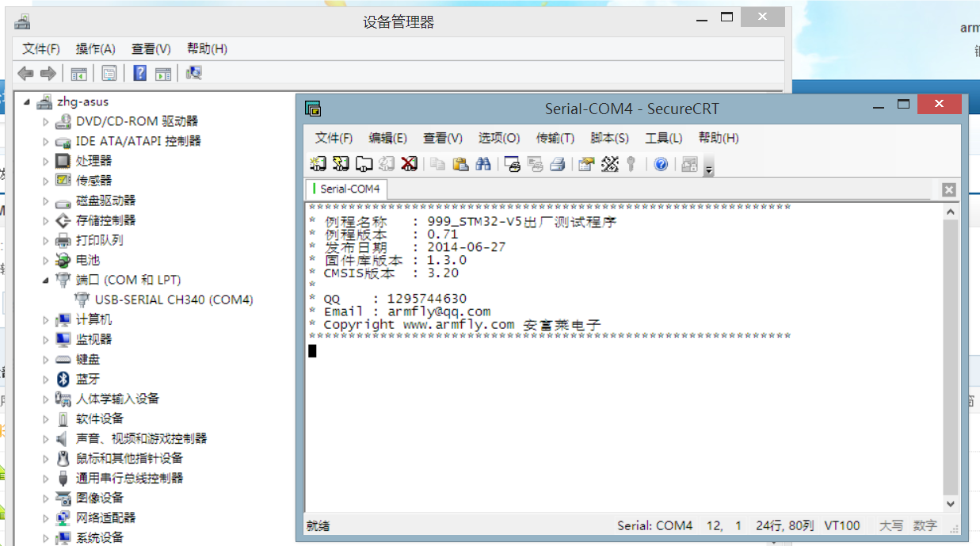Open 选项(O) menu in SecureCRT

[x=499, y=138]
